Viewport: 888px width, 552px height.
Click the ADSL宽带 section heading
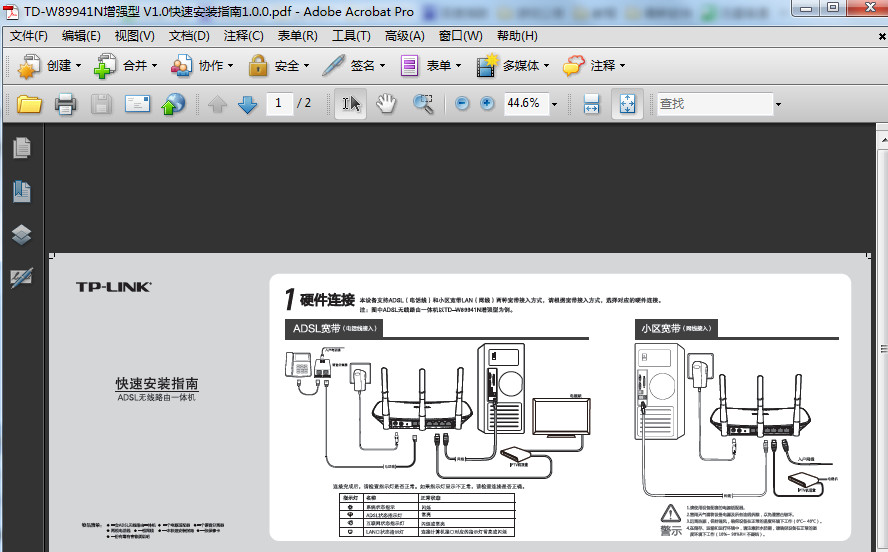tap(334, 328)
